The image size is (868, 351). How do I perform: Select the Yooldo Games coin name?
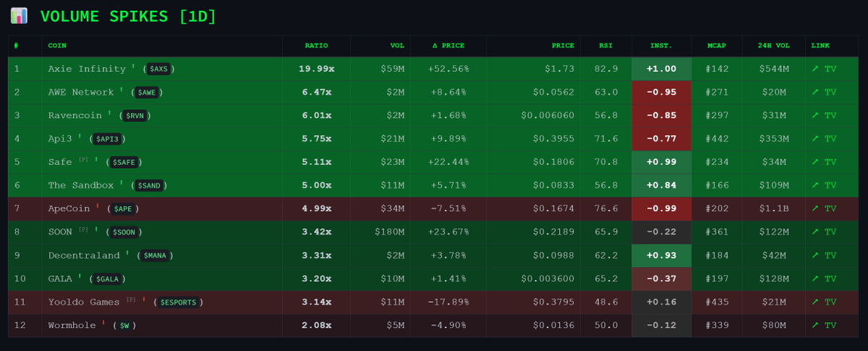tap(84, 302)
